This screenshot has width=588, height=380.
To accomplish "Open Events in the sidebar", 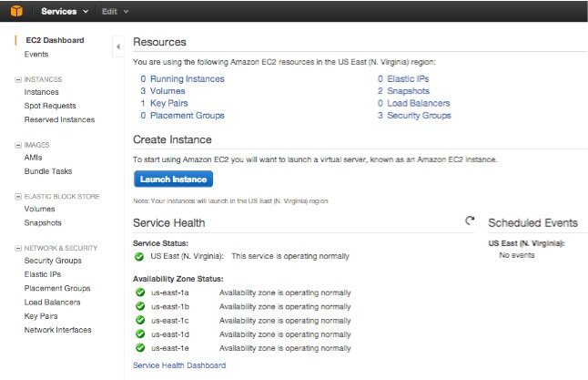I will (36, 54).
